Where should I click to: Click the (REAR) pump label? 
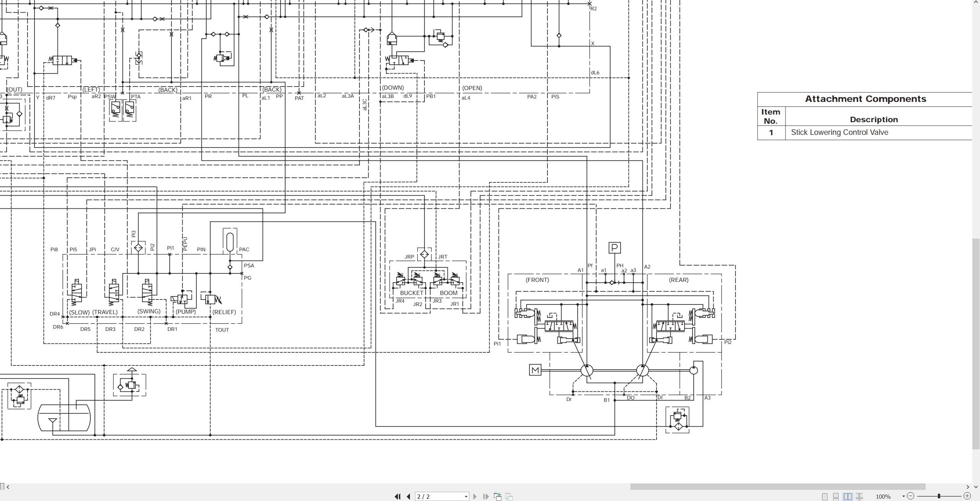click(x=678, y=280)
